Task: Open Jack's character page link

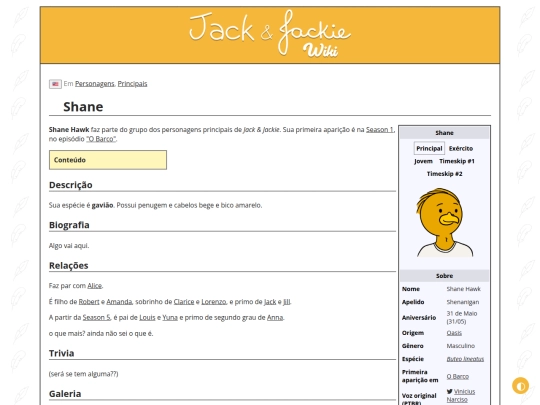Action: point(270,302)
